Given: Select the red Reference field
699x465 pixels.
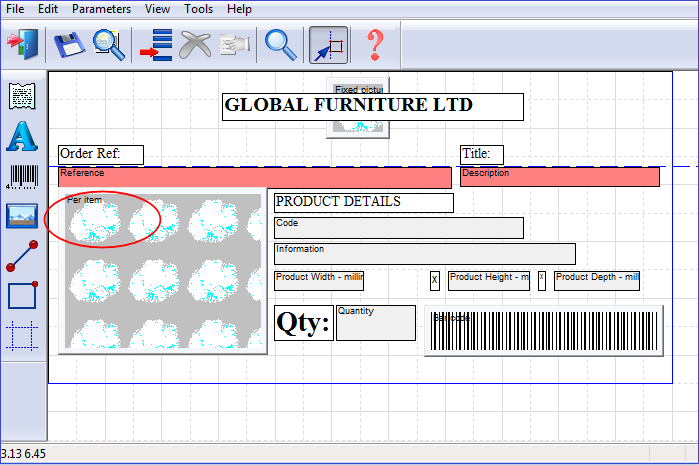Looking at the screenshot, I should [x=255, y=177].
